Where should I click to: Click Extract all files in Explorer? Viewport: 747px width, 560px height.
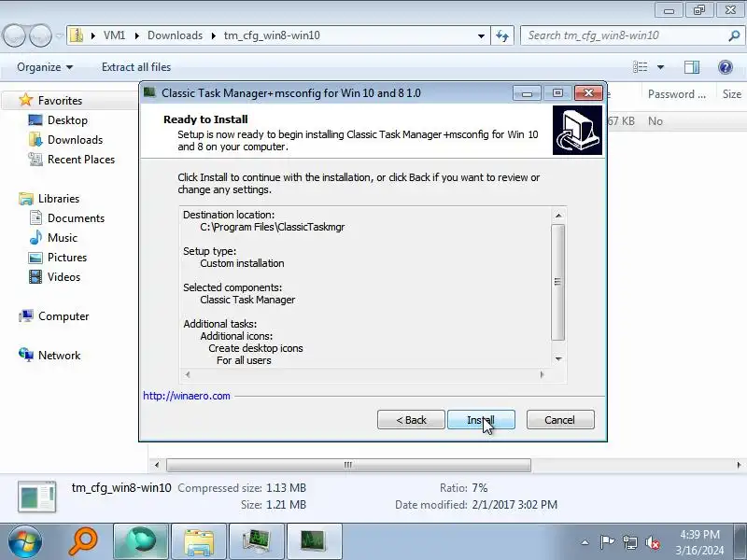[x=136, y=67]
